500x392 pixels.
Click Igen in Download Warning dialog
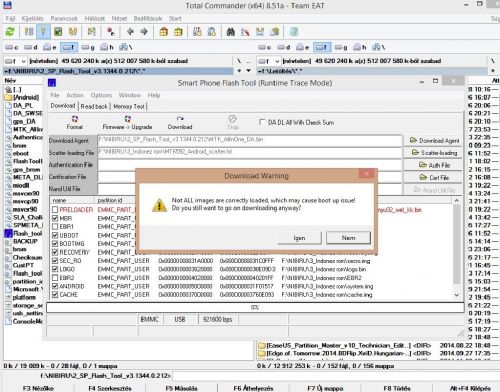299,238
